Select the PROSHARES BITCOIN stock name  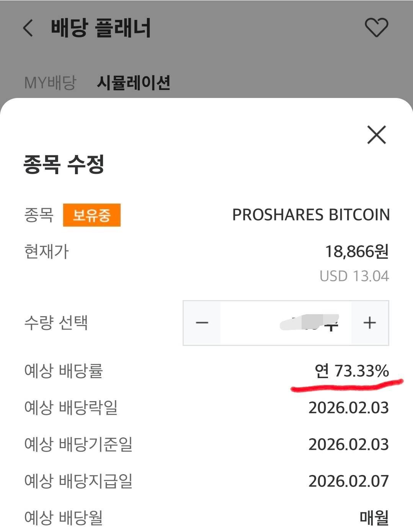coord(310,215)
